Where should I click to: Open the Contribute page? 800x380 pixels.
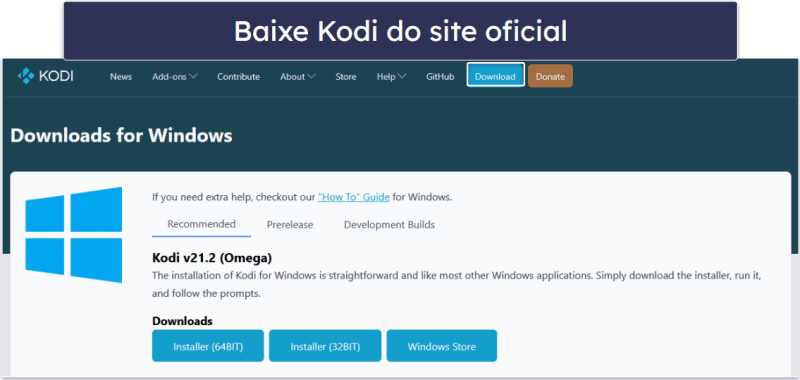coord(238,77)
